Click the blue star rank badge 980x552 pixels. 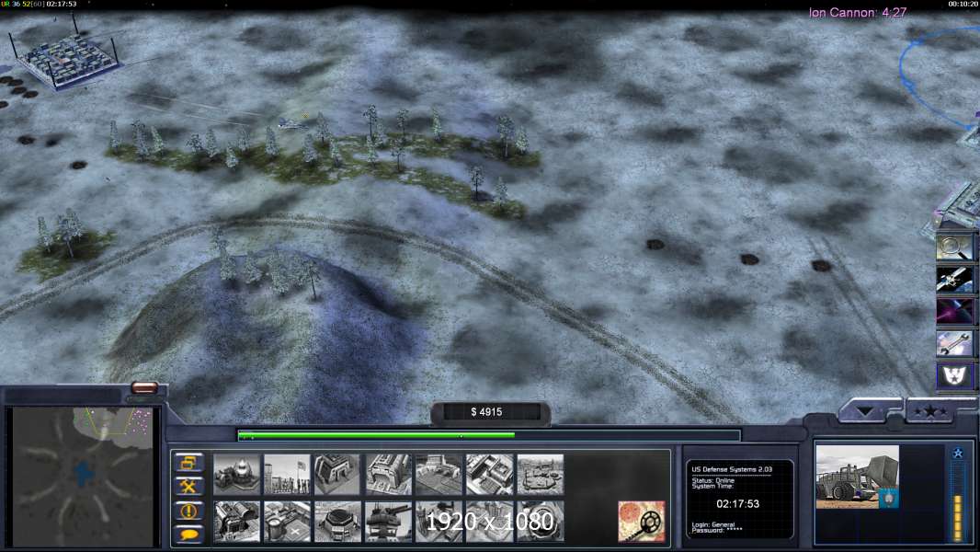[x=958, y=454]
